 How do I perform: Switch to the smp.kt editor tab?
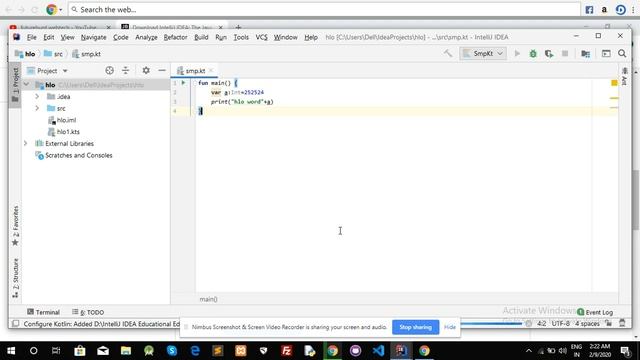pos(195,71)
